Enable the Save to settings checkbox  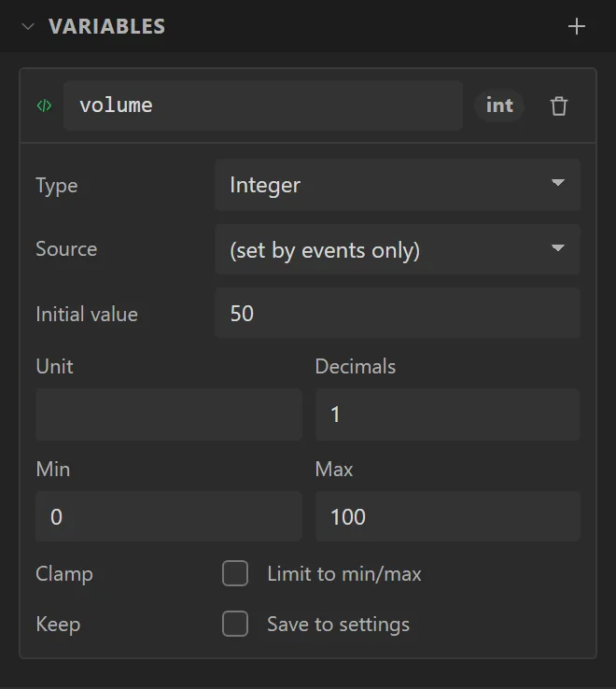[x=235, y=624]
